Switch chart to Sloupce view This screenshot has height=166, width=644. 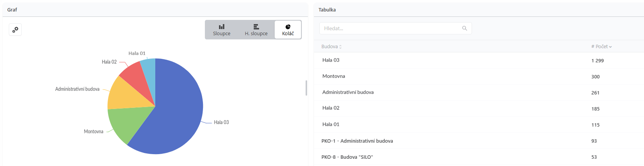click(222, 30)
